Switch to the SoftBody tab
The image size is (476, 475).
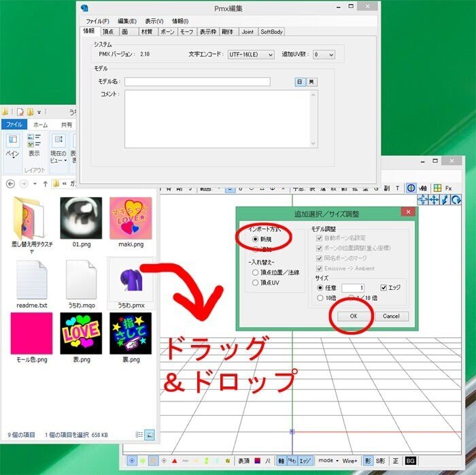(x=271, y=31)
